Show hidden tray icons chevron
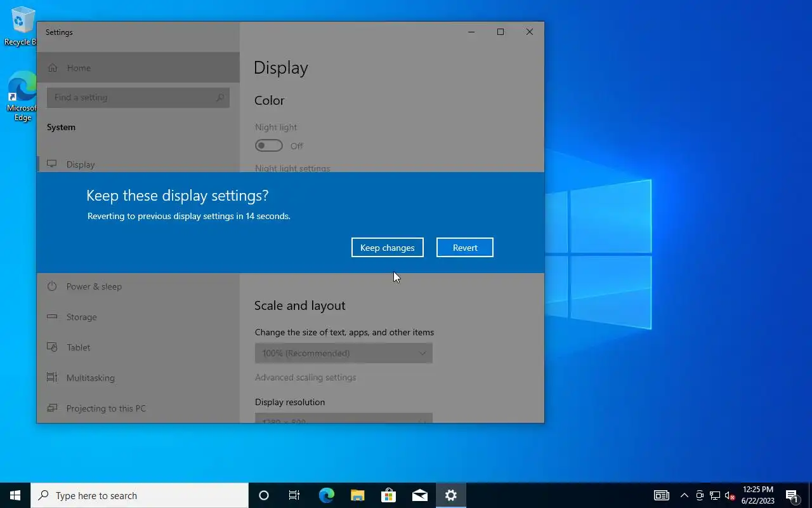Screen dimensions: 812x508 pos(684,495)
